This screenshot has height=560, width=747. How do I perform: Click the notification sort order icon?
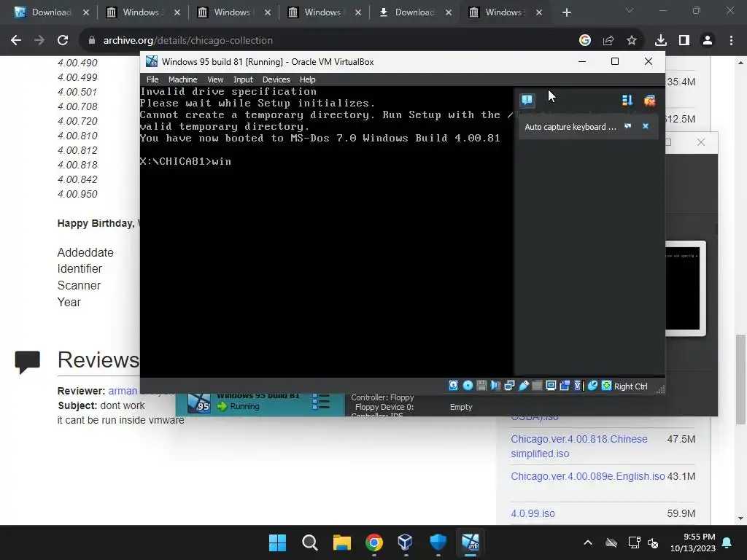click(627, 100)
